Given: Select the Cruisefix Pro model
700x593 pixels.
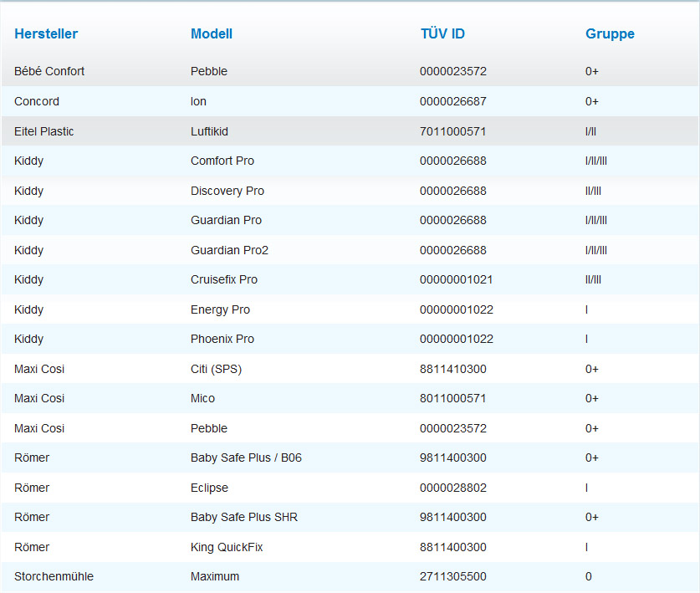Looking at the screenshot, I should point(224,279).
